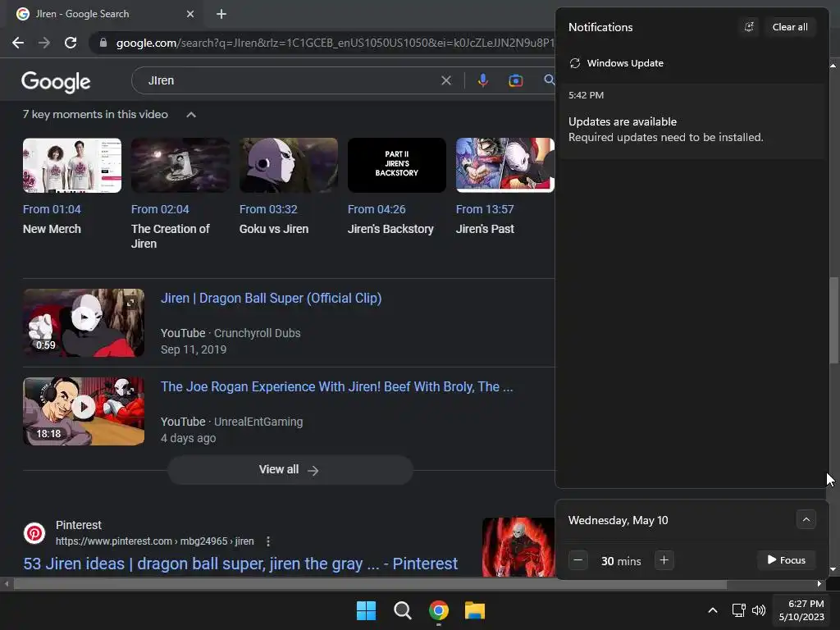The height and width of the screenshot is (630, 840).
Task: Click the From 03:32 timestamp link
Action: [268, 209]
